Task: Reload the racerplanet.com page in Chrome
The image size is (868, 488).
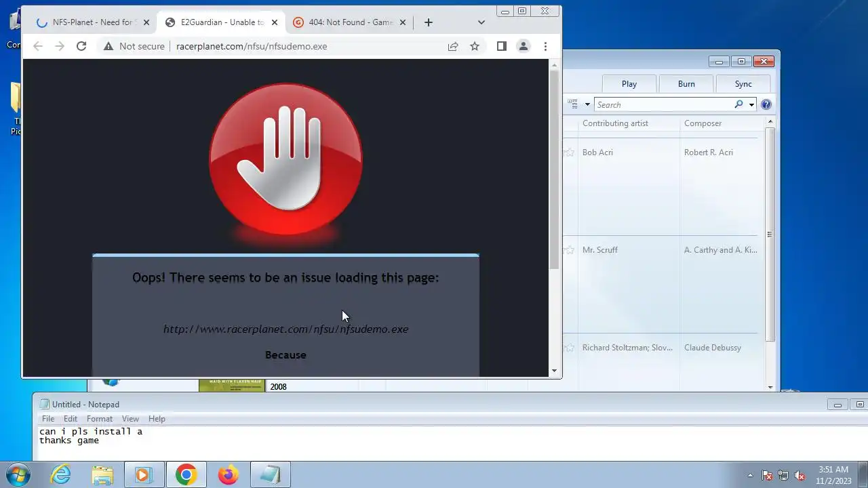Action: coord(81,46)
